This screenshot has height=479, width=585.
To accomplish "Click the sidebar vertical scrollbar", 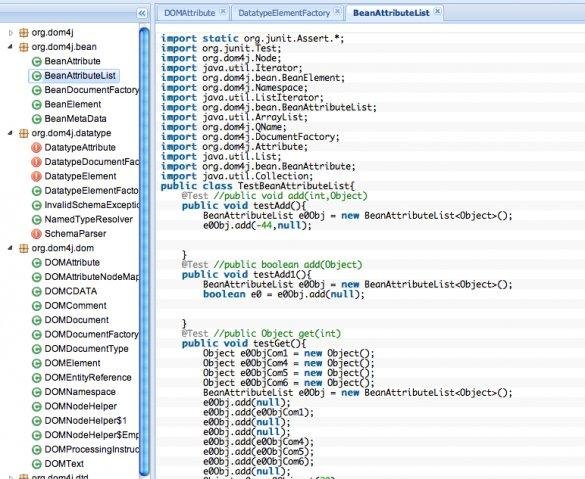I will pyautogui.click(x=144, y=252).
